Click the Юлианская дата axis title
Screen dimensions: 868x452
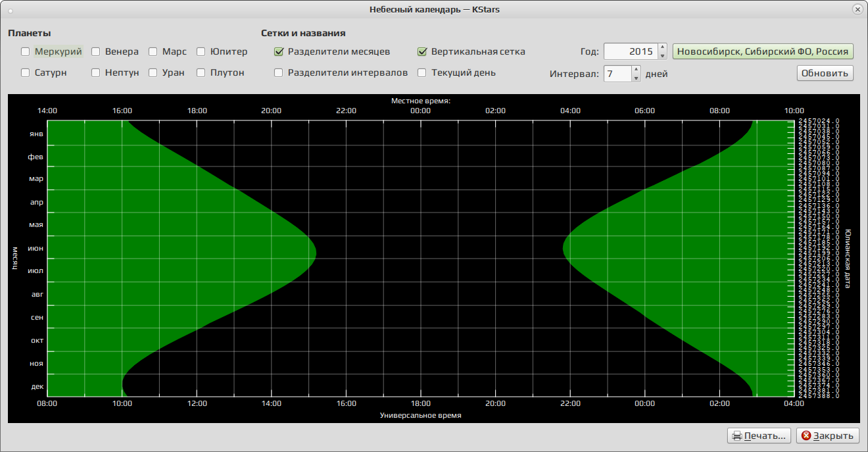848,259
